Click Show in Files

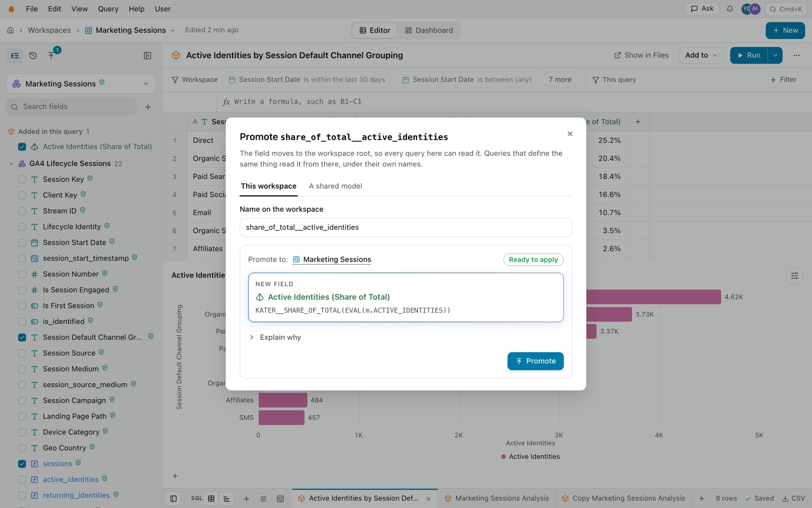click(641, 55)
